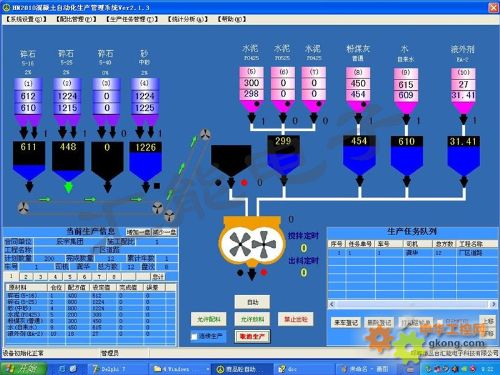This screenshot has width=500, height=375.
Task: Select fly ash silo (8) 粉煤灰
Action: coord(358,89)
